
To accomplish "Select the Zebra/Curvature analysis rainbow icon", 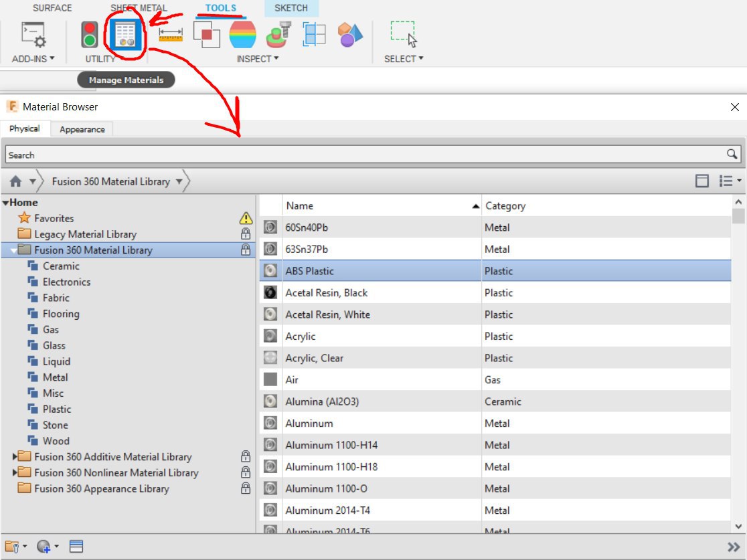I will click(x=242, y=35).
